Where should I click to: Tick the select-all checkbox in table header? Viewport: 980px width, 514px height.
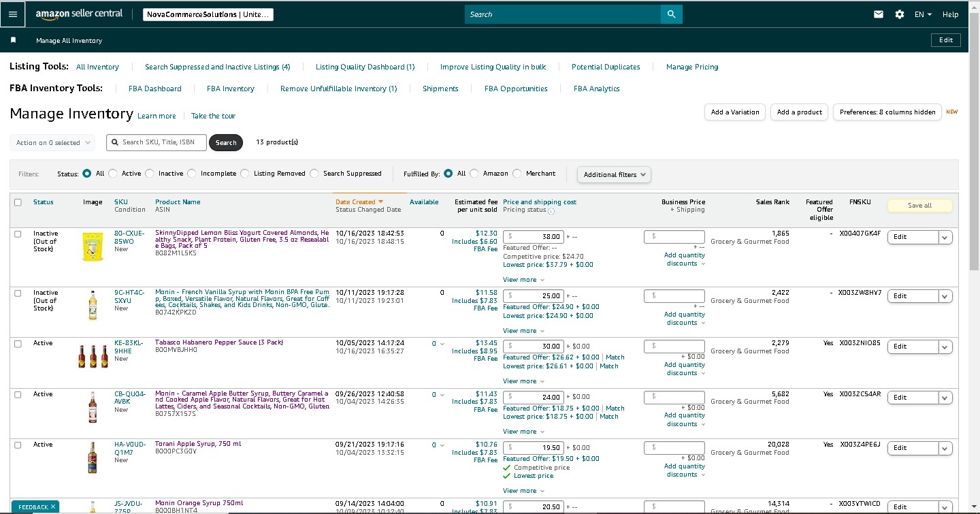click(18, 202)
